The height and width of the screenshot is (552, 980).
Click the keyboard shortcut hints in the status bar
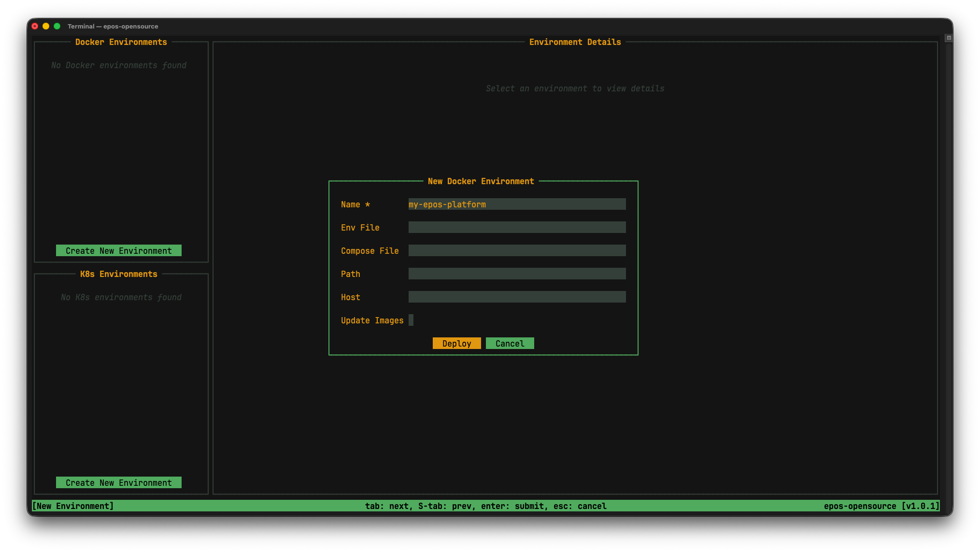486,506
